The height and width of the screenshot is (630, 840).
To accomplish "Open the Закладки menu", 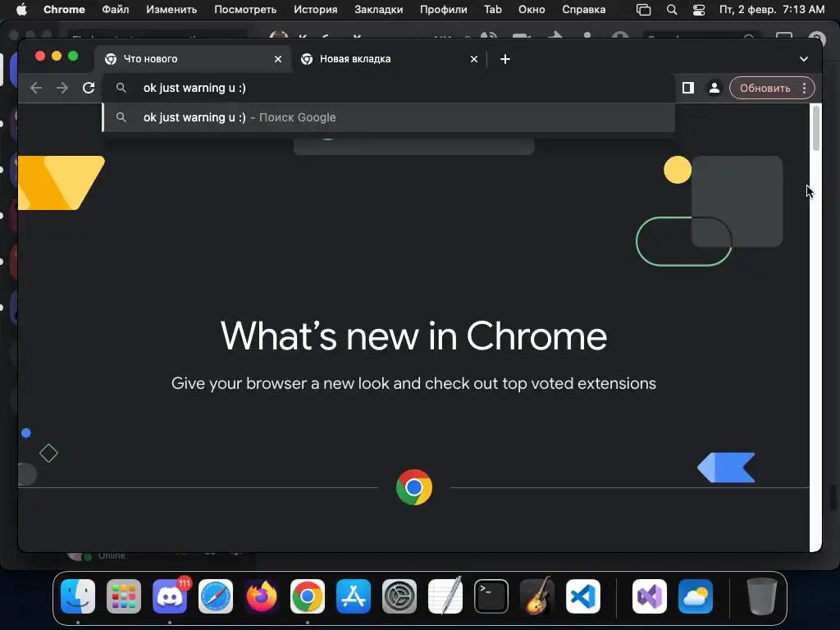I will [x=379, y=10].
